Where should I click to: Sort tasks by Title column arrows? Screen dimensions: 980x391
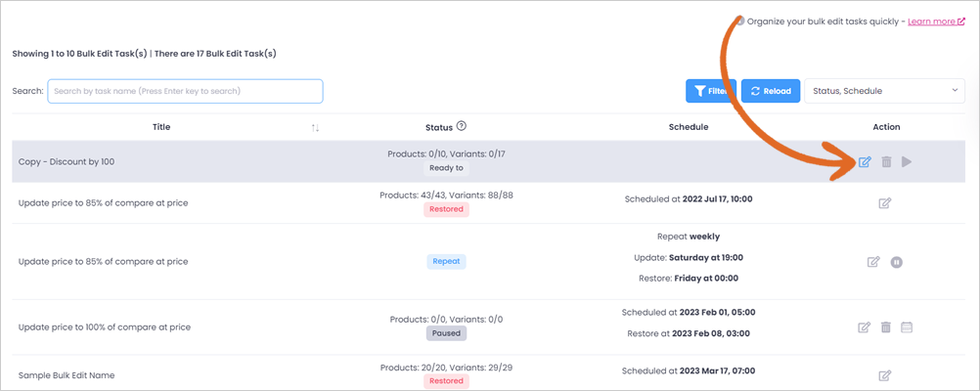point(315,127)
